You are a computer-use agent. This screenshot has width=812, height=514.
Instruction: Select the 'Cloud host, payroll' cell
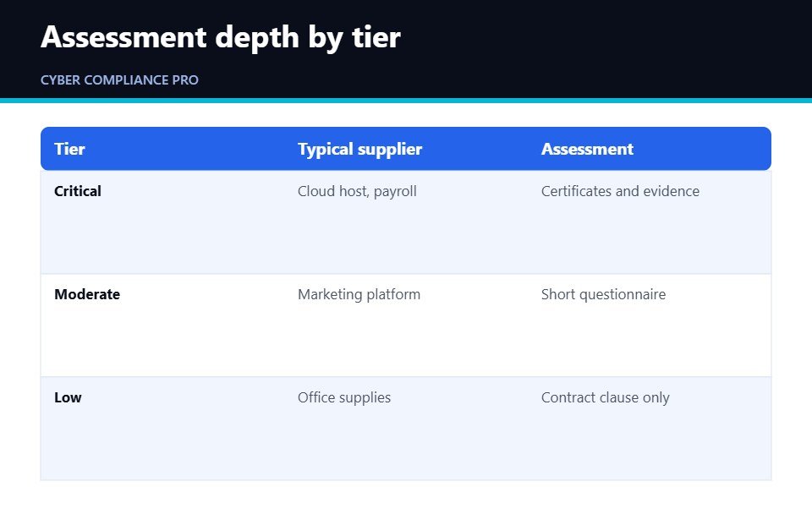coord(357,192)
